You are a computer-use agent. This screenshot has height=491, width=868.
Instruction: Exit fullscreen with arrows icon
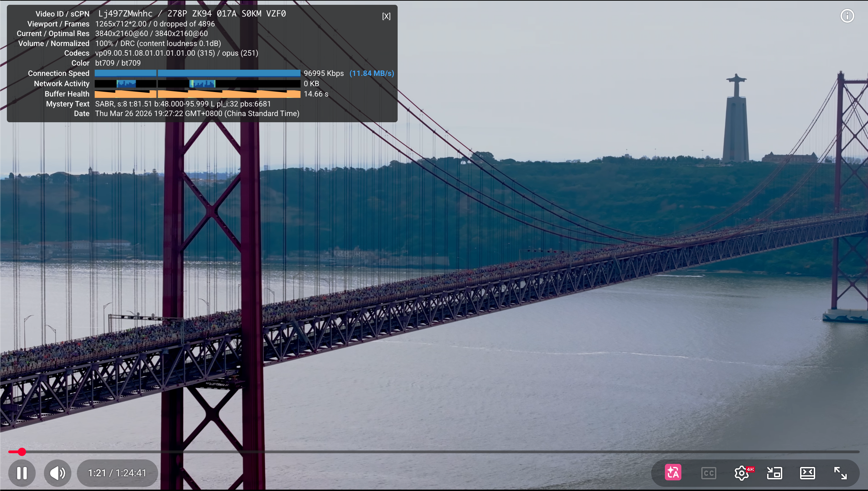(840, 473)
